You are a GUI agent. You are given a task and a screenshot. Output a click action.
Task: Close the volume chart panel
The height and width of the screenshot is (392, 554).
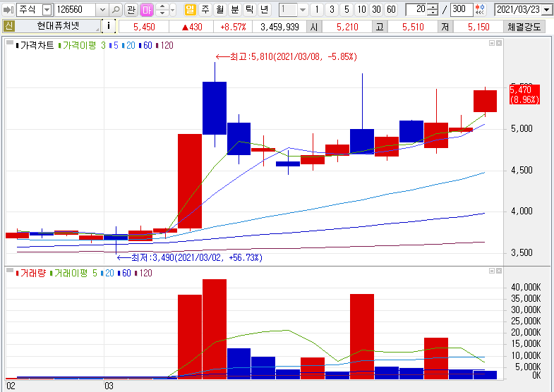click(x=499, y=271)
